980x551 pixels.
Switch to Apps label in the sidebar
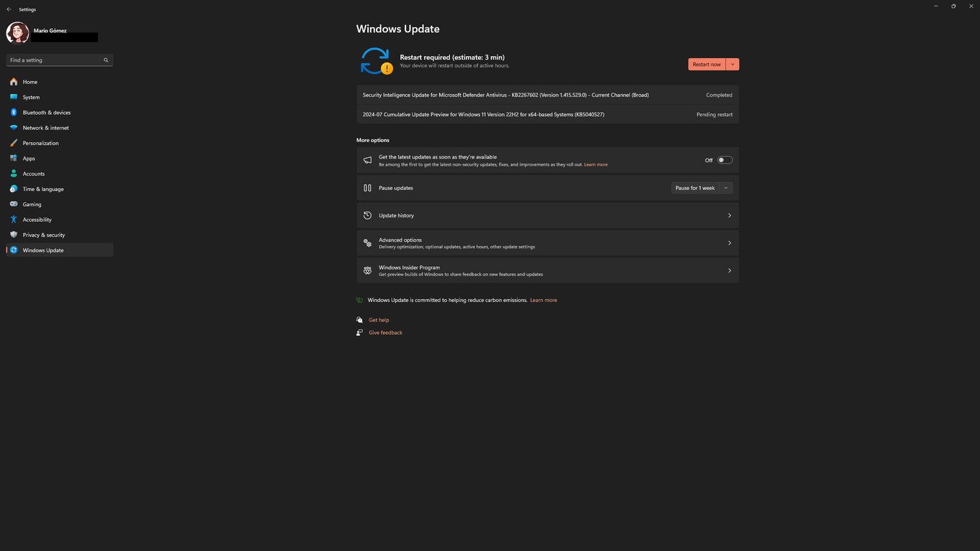29,159
